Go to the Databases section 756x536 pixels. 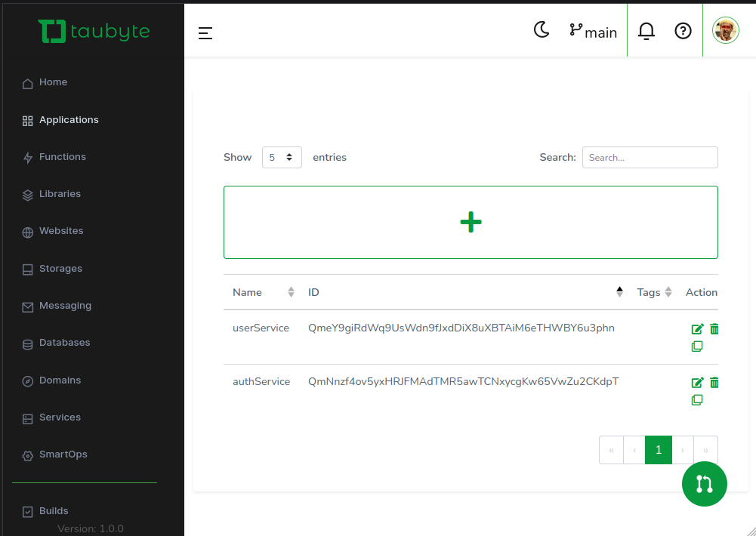(64, 343)
